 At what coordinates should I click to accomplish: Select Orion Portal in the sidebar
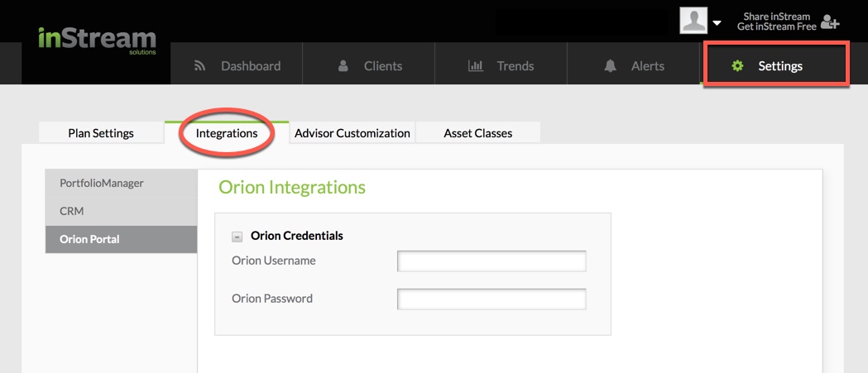point(122,240)
